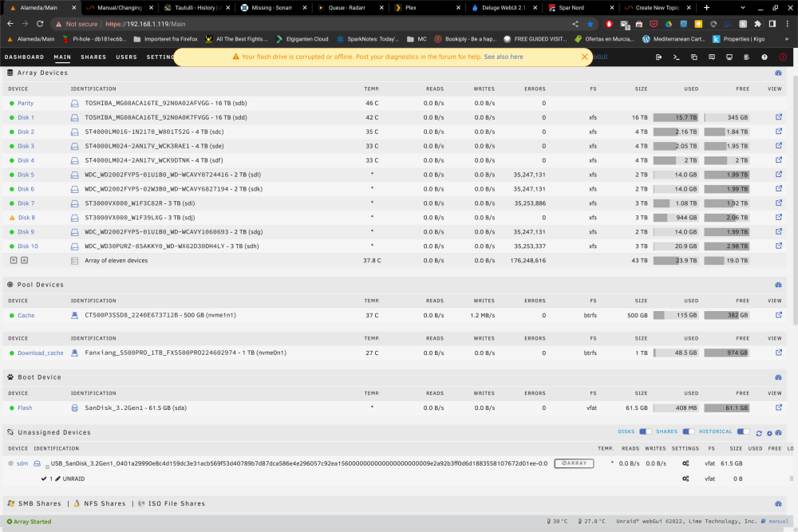Image resolution: width=798 pixels, height=532 pixels.
Task: Dismiss the flash drive warning banner
Action: point(584,57)
